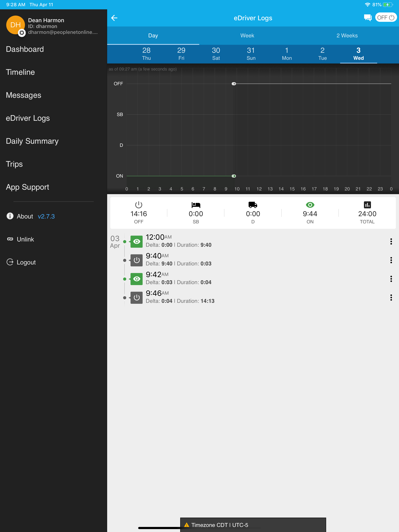399x532 pixels.
Task: Go to Timeline in sidebar
Action: 20,72
